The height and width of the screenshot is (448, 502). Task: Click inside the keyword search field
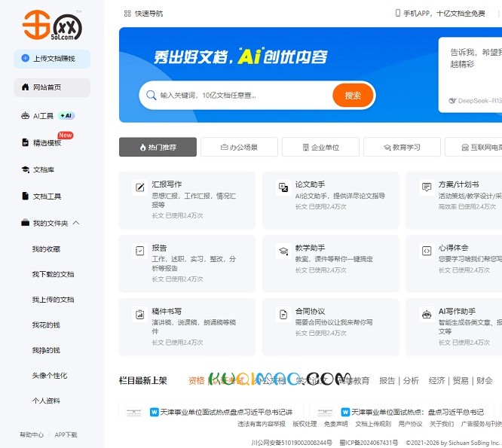point(243,96)
